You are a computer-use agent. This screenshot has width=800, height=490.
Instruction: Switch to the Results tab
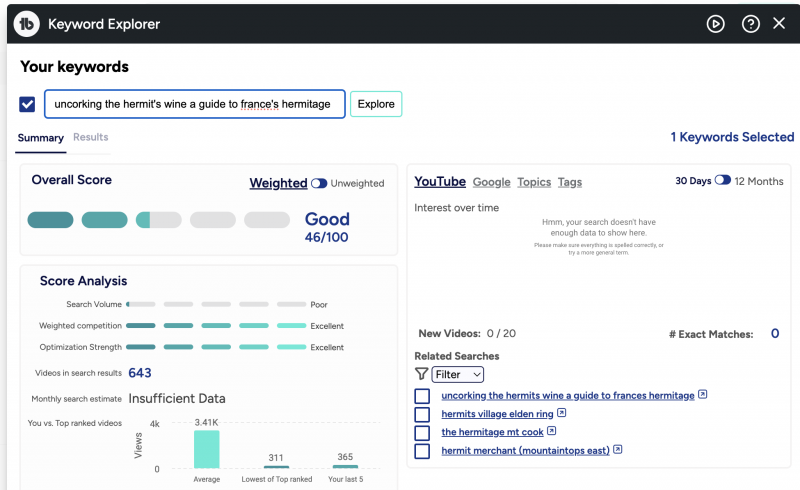point(90,137)
